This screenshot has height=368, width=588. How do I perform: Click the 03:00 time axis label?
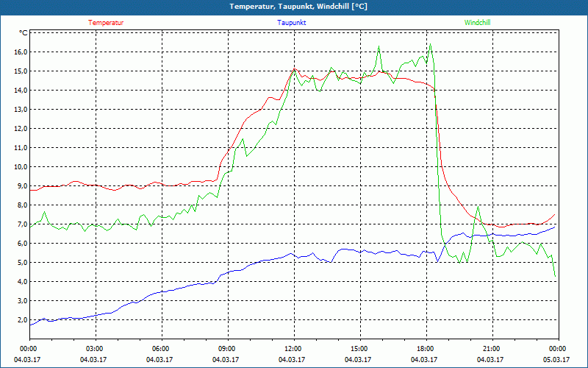click(96, 349)
